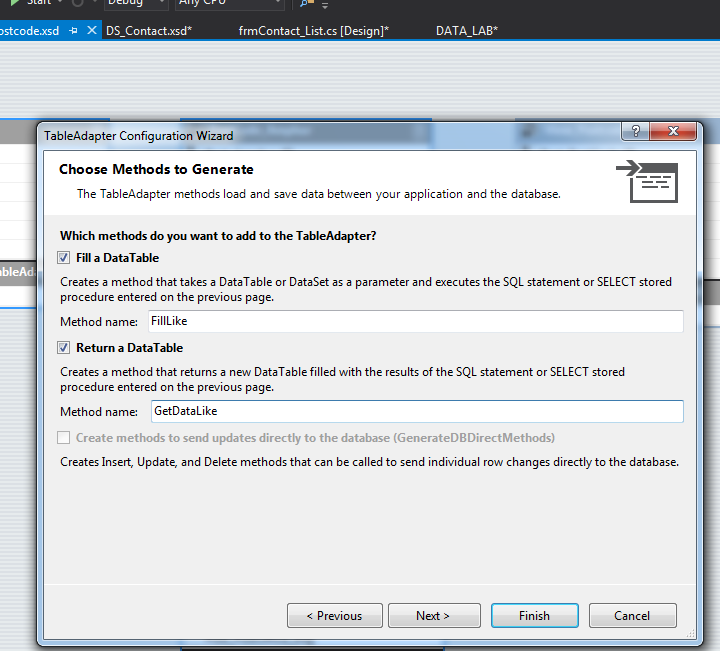Select the DATA_LAB tab
720x651 pixels.
pyautogui.click(x=466, y=31)
